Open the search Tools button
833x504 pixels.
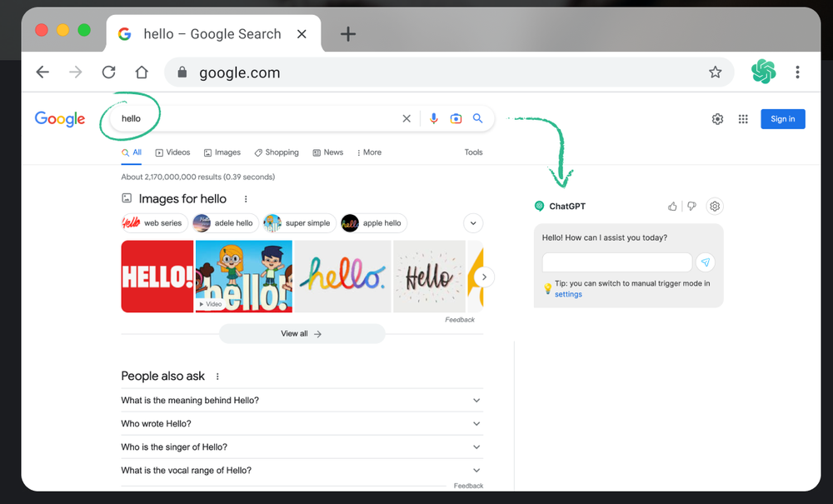point(473,152)
